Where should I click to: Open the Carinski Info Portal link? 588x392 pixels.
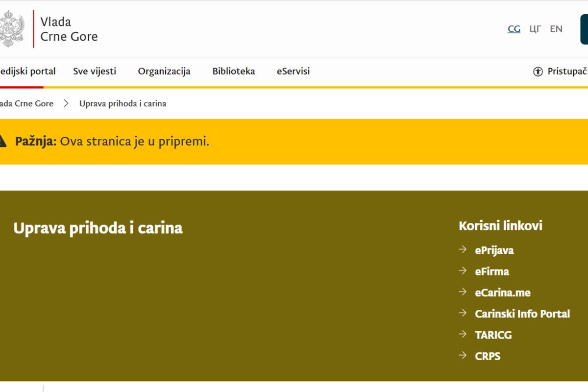[522, 314]
